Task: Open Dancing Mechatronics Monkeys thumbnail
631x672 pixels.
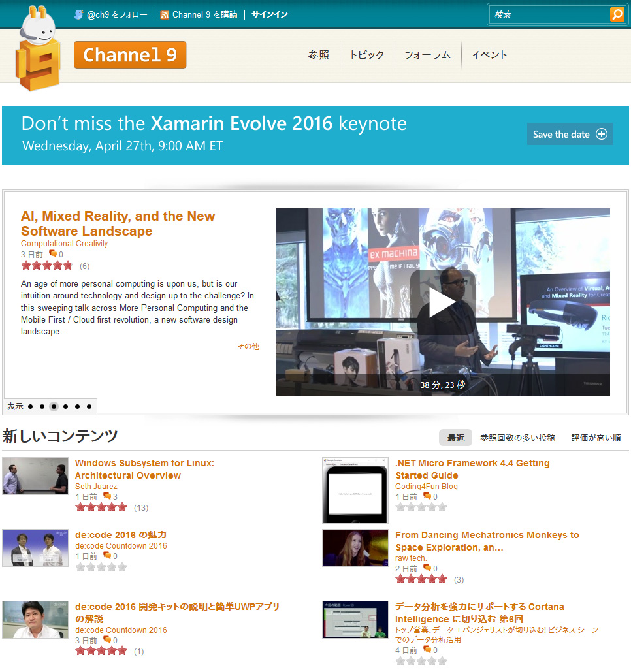Action: pyautogui.click(x=355, y=548)
